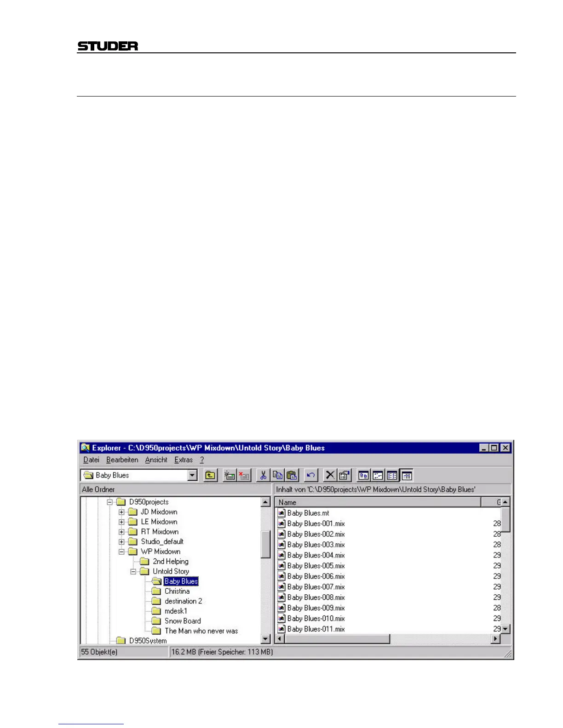The image size is (563, 728).
Task: Click the Baby Blues.mt file icon
Action: click(x=281, y=513)
